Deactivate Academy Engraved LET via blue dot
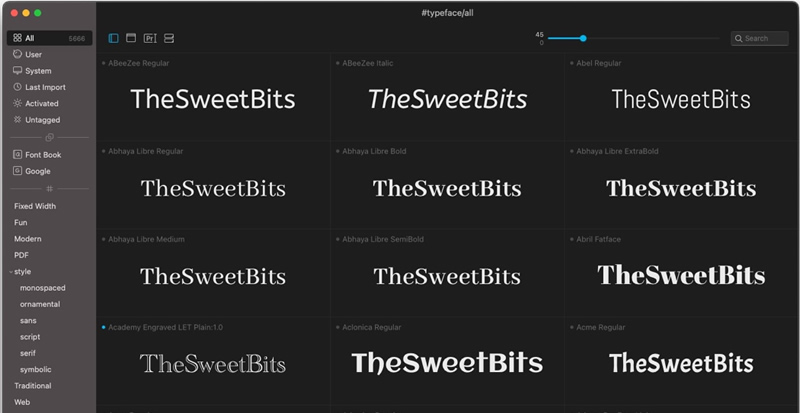Viewport: 800px width, 413px height. tap(104, 327)
